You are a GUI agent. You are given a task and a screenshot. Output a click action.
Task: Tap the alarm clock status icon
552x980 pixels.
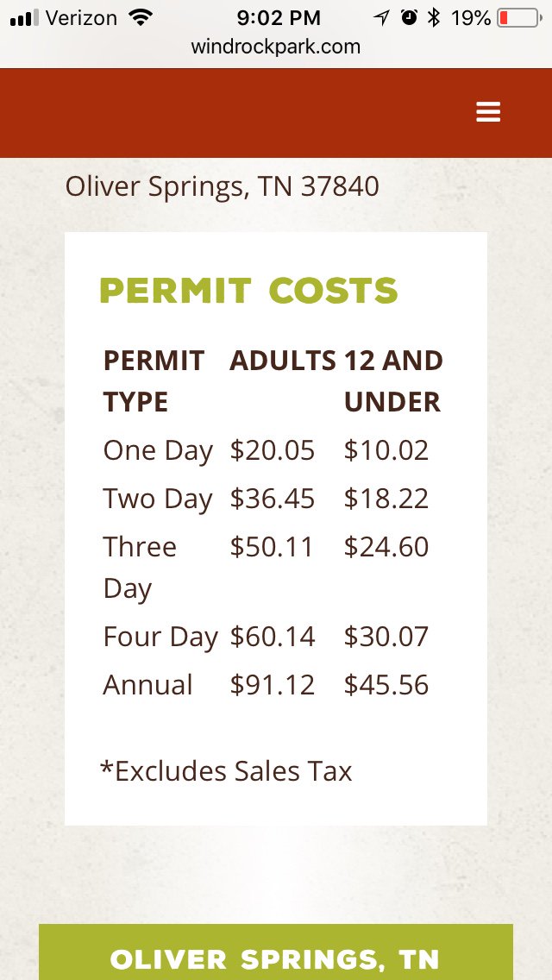coord(409,17)
